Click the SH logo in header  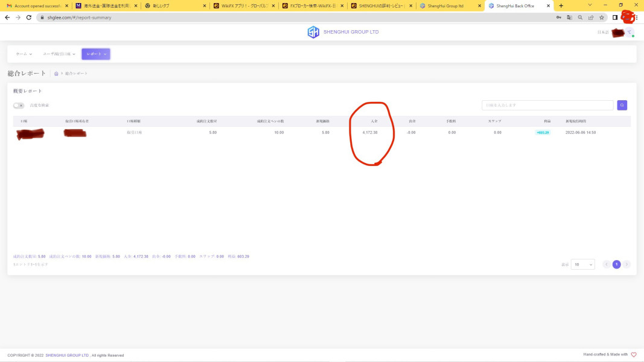click(x=313, y=32)
